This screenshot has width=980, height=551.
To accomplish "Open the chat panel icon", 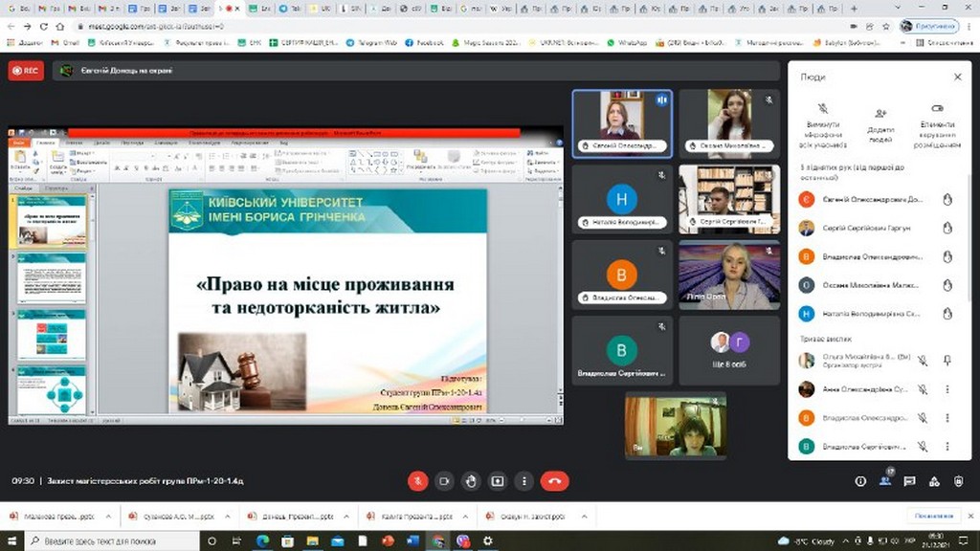I will [x=909, y=481].
